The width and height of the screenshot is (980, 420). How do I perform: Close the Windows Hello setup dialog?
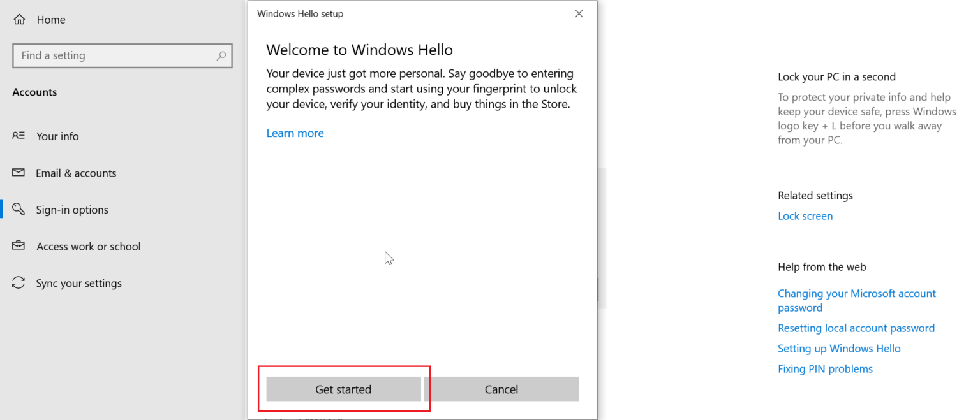pos(579,13)
